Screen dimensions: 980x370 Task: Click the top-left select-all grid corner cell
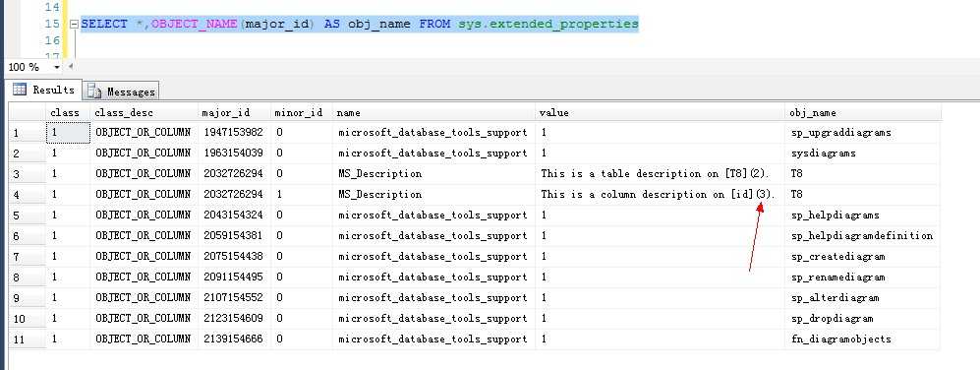pyautogui.click(x=27, y=113)
